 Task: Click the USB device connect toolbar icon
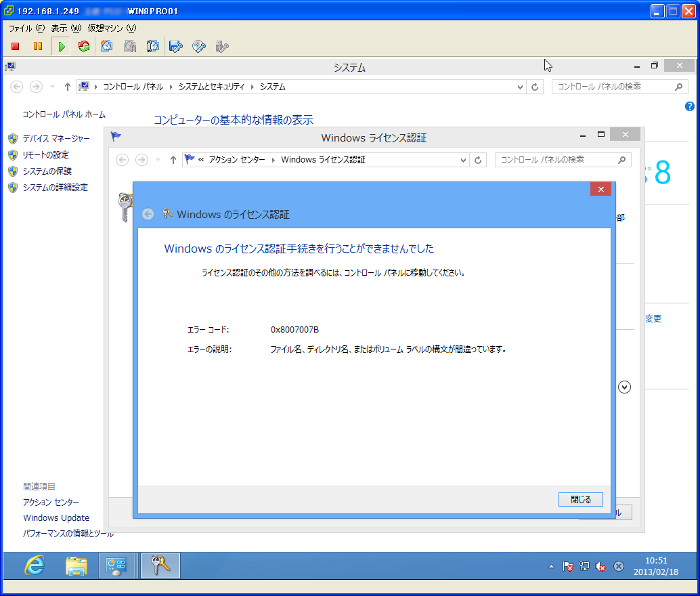click(222, 47)
